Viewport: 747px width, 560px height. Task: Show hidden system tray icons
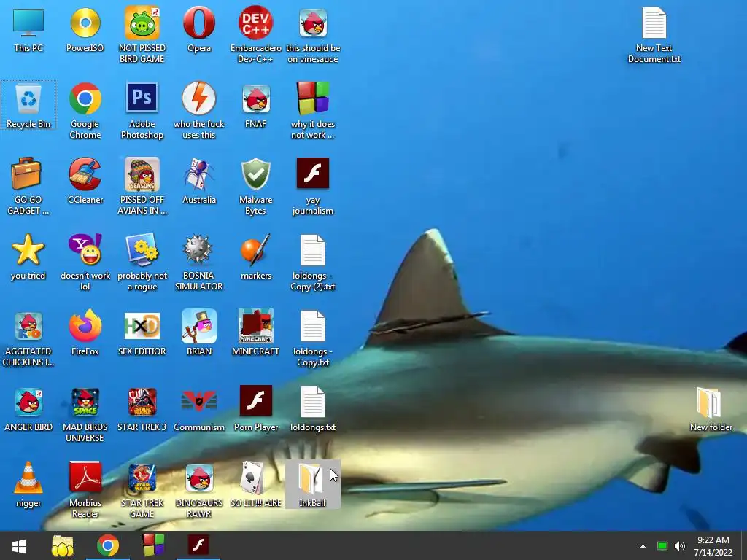[643, 546]
